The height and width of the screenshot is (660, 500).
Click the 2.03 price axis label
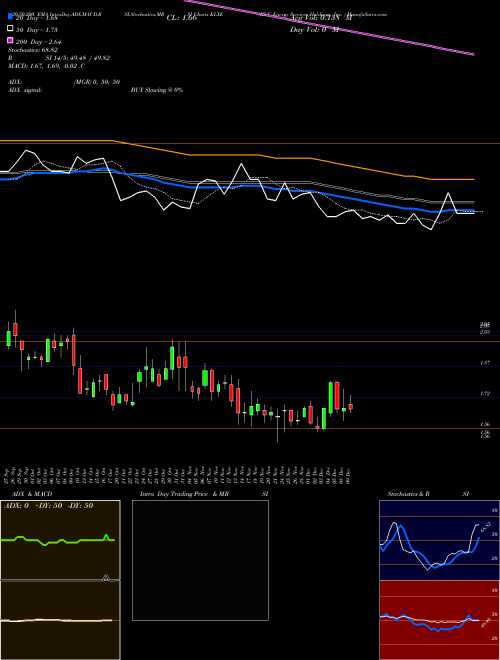pos(485,332)
